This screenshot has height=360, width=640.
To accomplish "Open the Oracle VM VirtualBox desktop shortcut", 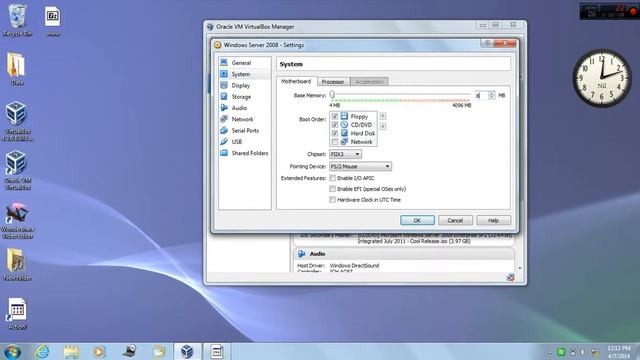I will (x=17, y=170).
